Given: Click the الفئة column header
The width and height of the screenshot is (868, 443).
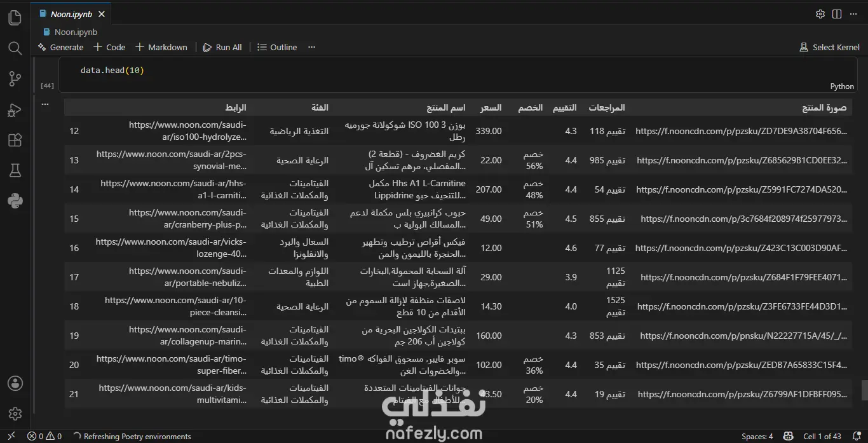Looking at the screenshot, I should (320, 107).
